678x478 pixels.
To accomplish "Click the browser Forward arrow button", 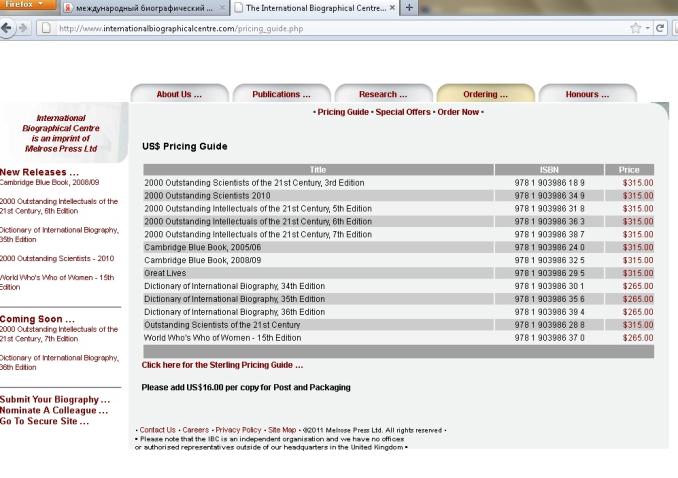I will point(23,29).
